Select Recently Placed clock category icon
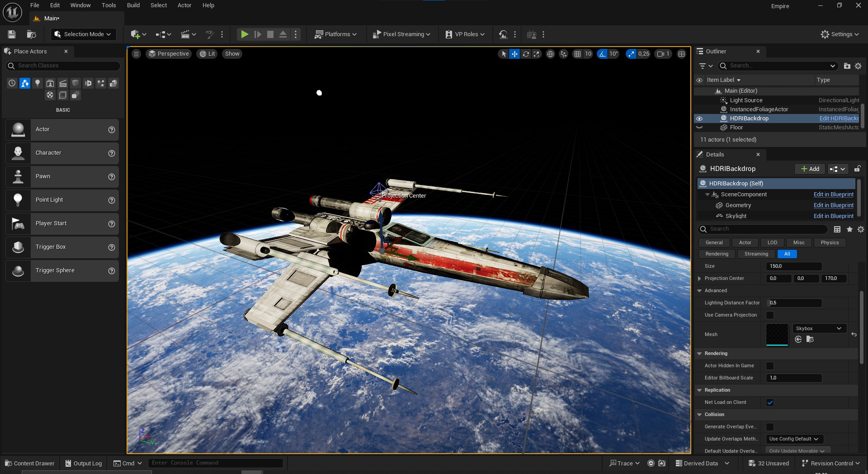The height and width of the screenshot is (474, 868). tap(12, 83)
